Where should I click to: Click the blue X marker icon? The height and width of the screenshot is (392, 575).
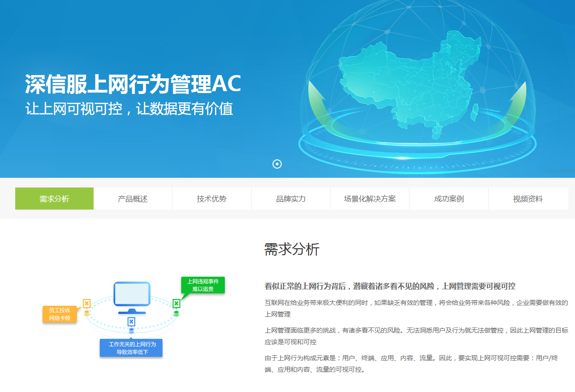(131, 322)
